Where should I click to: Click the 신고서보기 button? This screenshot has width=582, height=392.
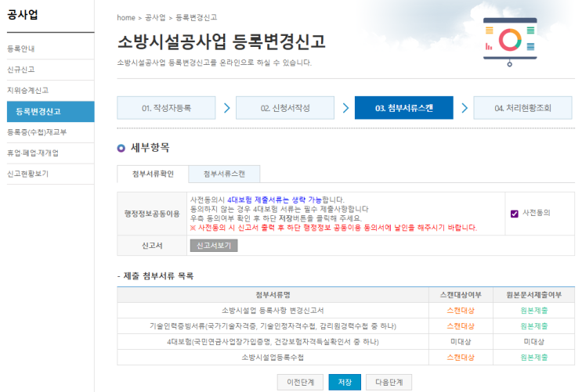pyautogui.click(x=214, y=246)
